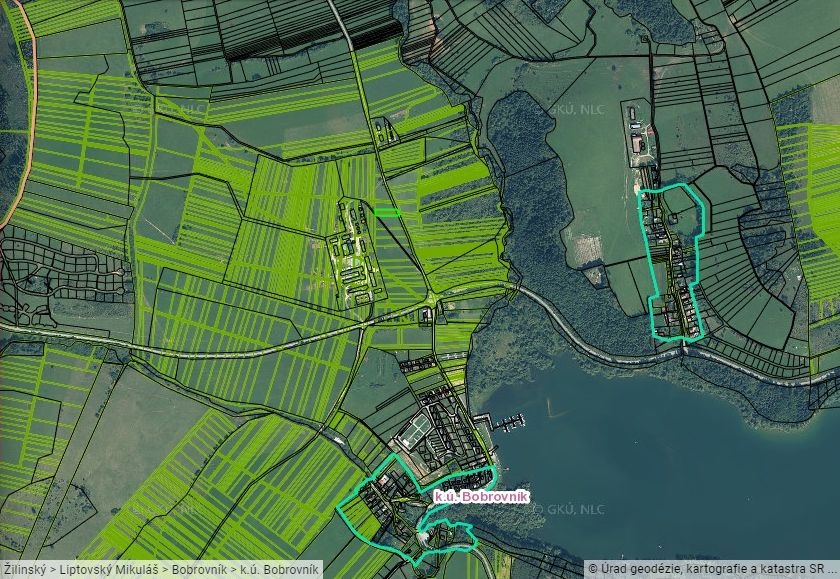Viewport: 840px width, 579px height.
Task: Click the Žilinský region breadcrumb link
Action: (x=22, y=569)
